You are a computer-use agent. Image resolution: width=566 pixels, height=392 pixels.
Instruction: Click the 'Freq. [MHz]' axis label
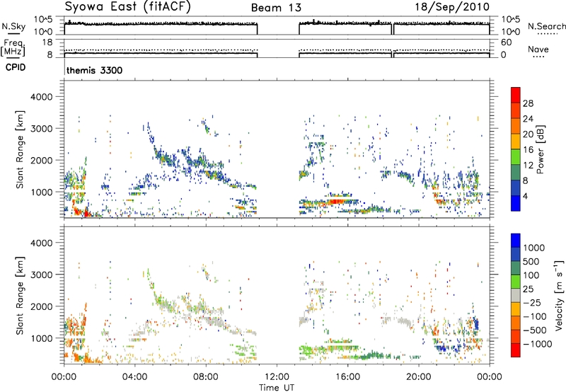click(13, 48)
